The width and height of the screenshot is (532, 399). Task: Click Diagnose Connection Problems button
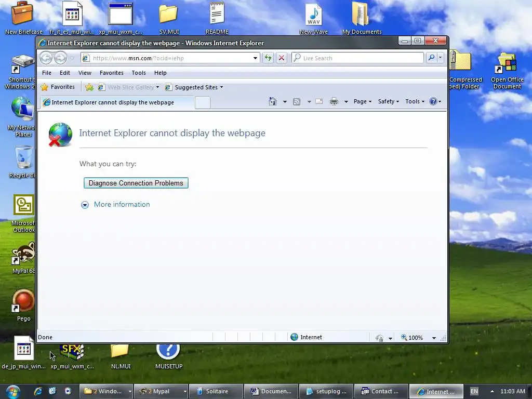pyautogui.click(x=136, y=183)
